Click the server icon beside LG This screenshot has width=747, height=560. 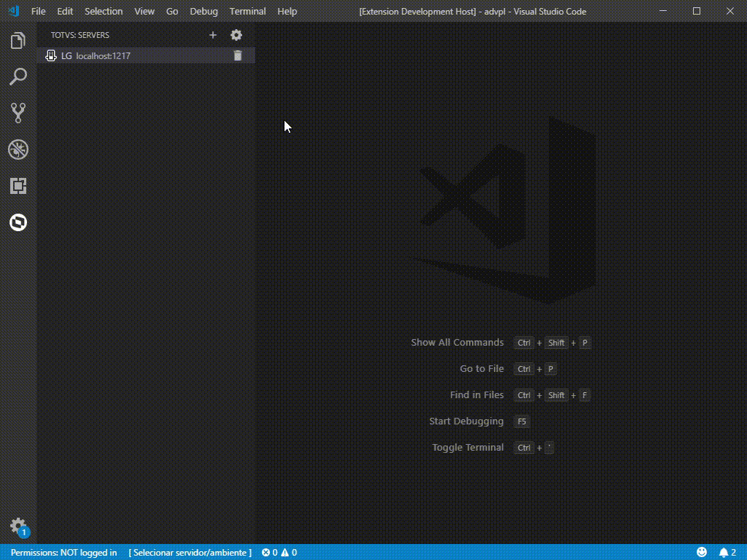click(x=51, y=55)
